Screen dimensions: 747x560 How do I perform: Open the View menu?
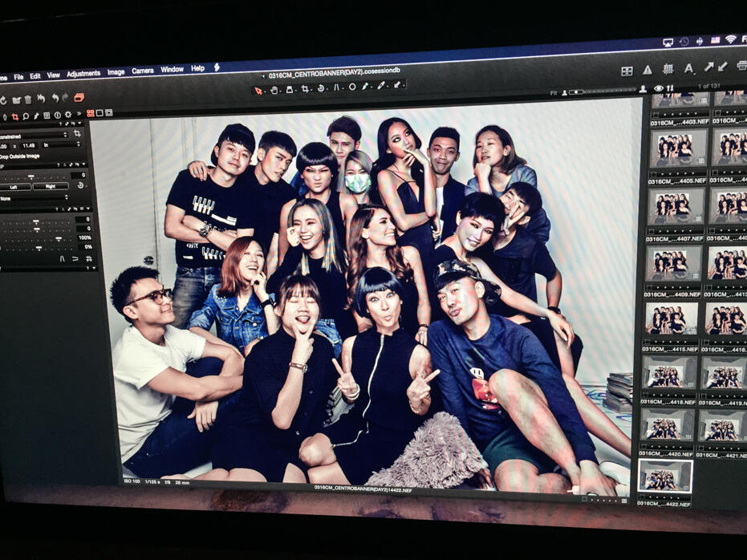pos(53,75)
